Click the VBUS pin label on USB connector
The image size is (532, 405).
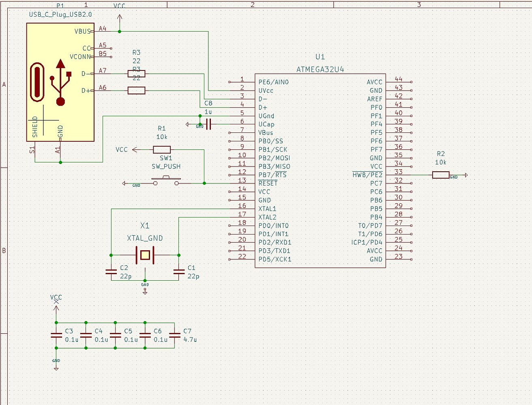(x=83, y=31)
